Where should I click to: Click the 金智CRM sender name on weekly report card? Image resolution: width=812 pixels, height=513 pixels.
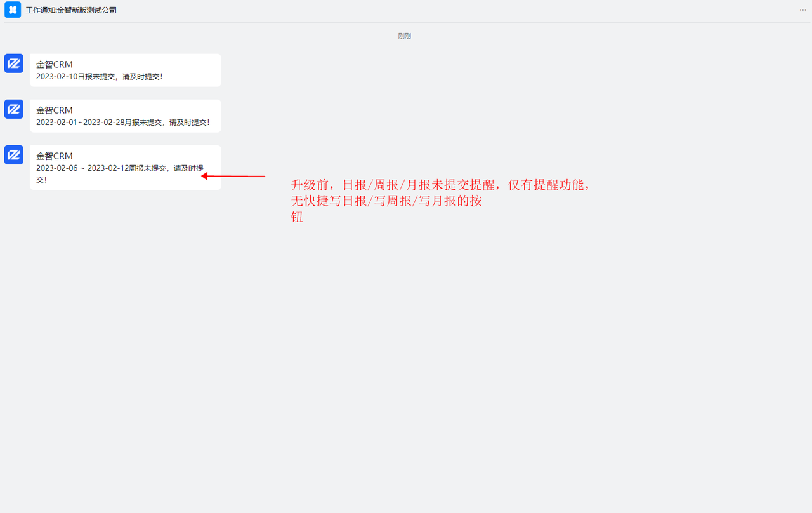55,156
